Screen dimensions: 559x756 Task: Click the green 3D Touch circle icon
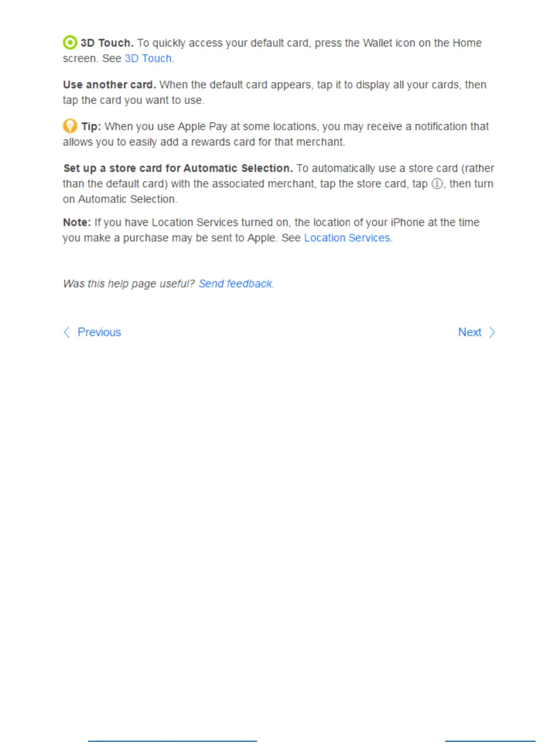pos(70,42)
